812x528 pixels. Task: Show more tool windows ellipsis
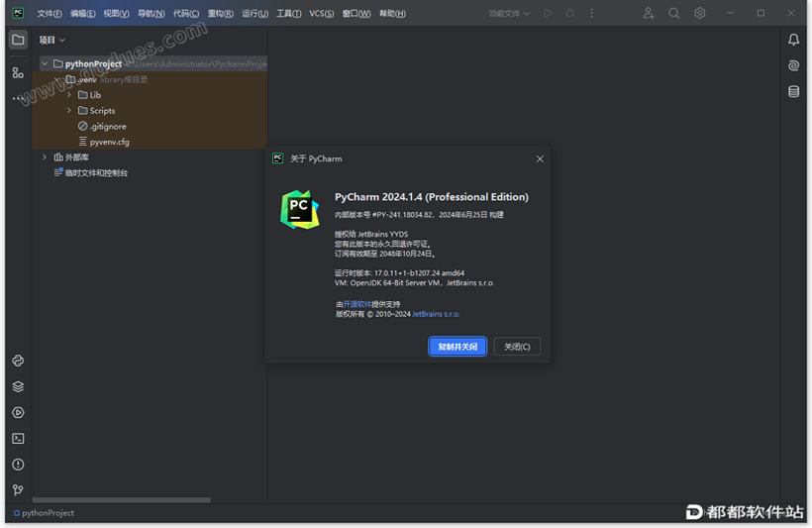pos(18,97)
